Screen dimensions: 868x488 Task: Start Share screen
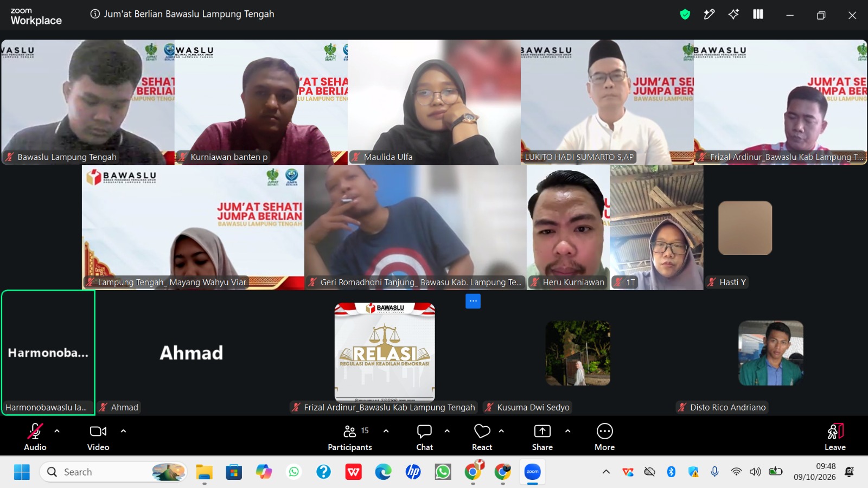click(x=542, y=437)
